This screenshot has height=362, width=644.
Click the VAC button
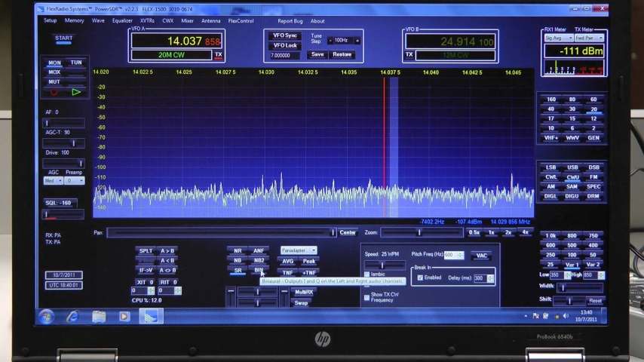click(481, 256)
